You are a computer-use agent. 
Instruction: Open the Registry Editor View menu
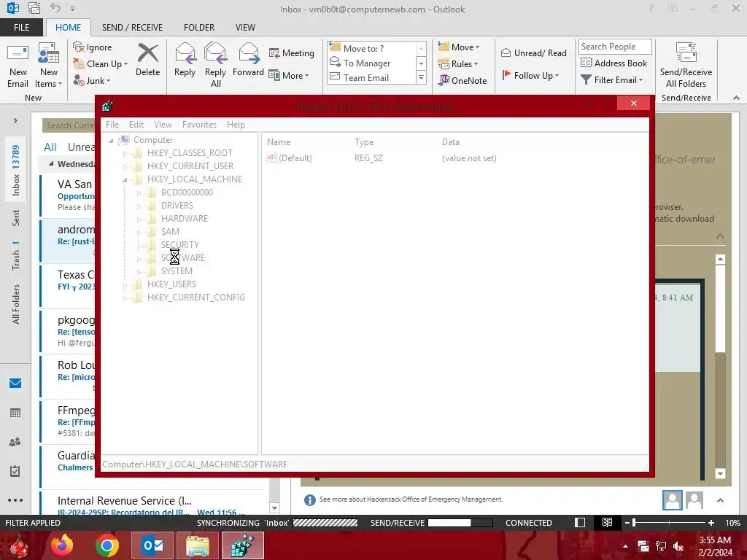tap(163, 124)
